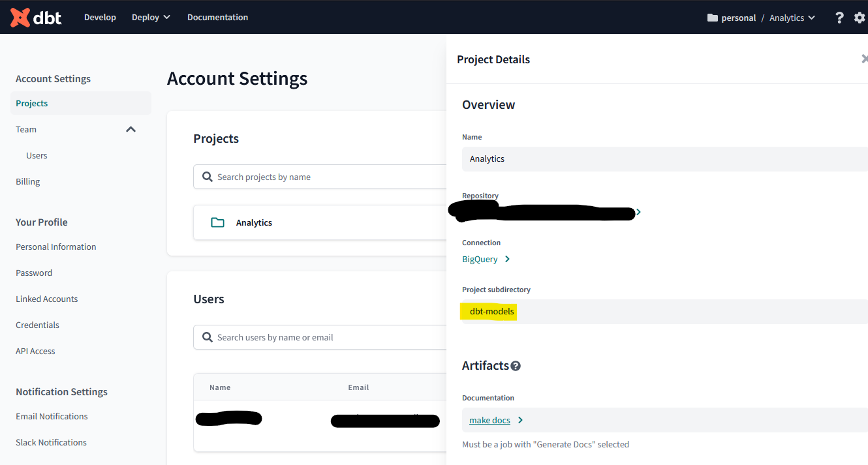Click the Repository field label
Image resolution: width=868 pixels, height=465 pixels.
point(480,196)
